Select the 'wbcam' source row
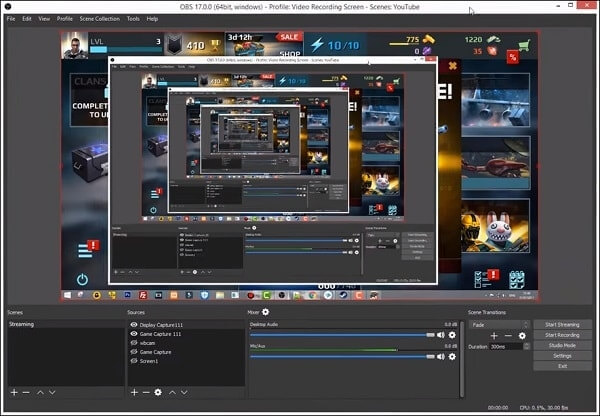 pos(186,343)
